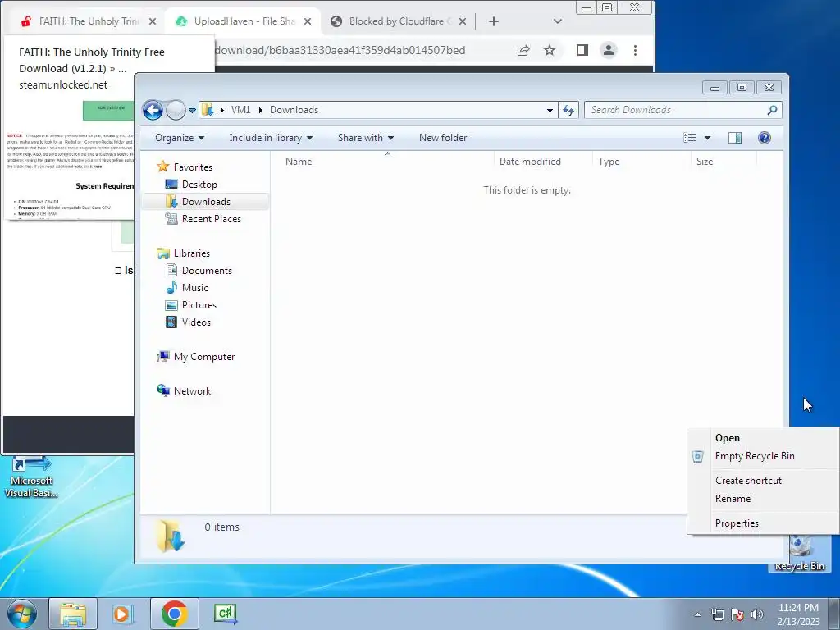Click the Chrome address bar URL
This screenshot has width=840, height=630.
point(340,50)
